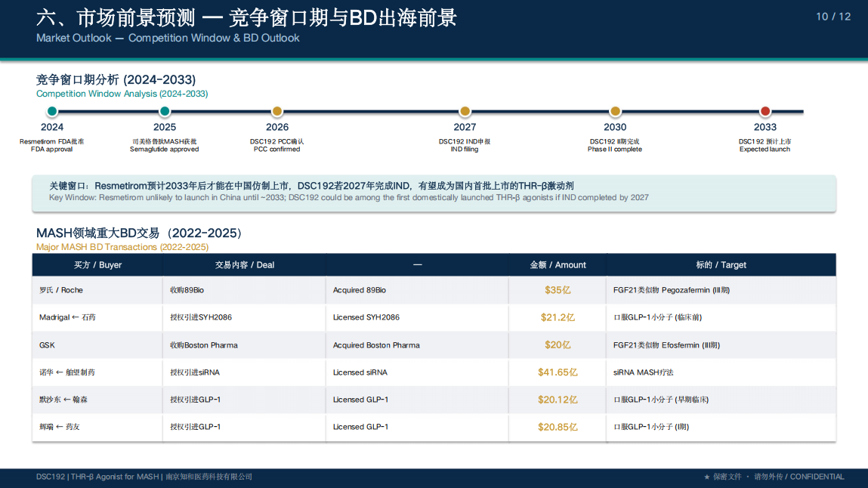Click the '交易内容 / Deal' column header
Image resolution: width=868 pixels, height=488 pixels.
tap(244, 265)
